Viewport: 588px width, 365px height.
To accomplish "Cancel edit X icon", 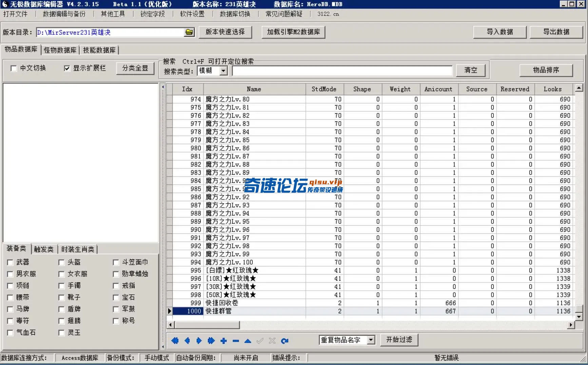I will coord(272,341).
